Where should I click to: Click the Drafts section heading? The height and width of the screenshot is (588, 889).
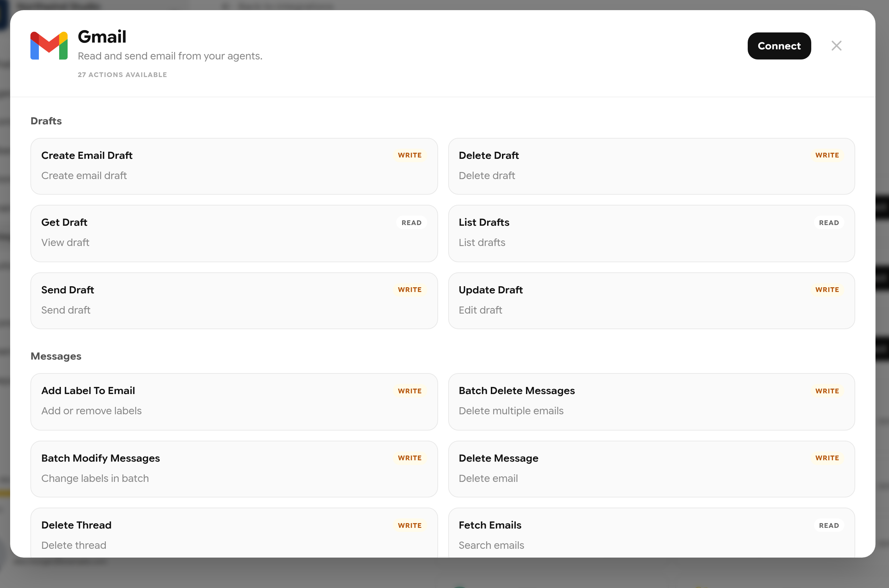(x=46, y=121)
